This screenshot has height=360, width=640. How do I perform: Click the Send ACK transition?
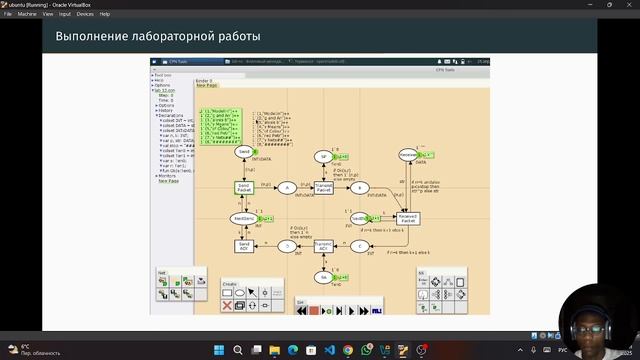pos(244,246)
